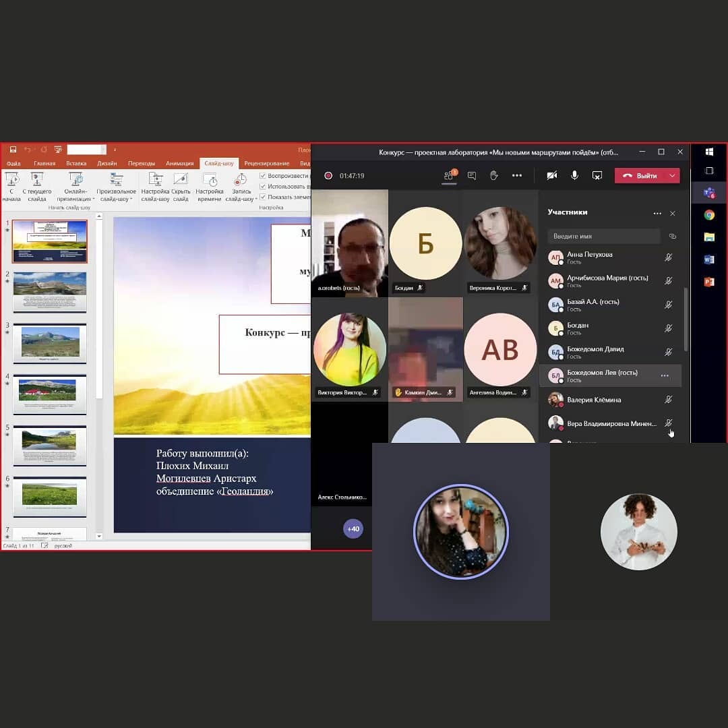This screenshot has width=728, height=728.
Task: Open the Customize Quick Access Toolbar arrow
Action: click(x=115, y=150)
